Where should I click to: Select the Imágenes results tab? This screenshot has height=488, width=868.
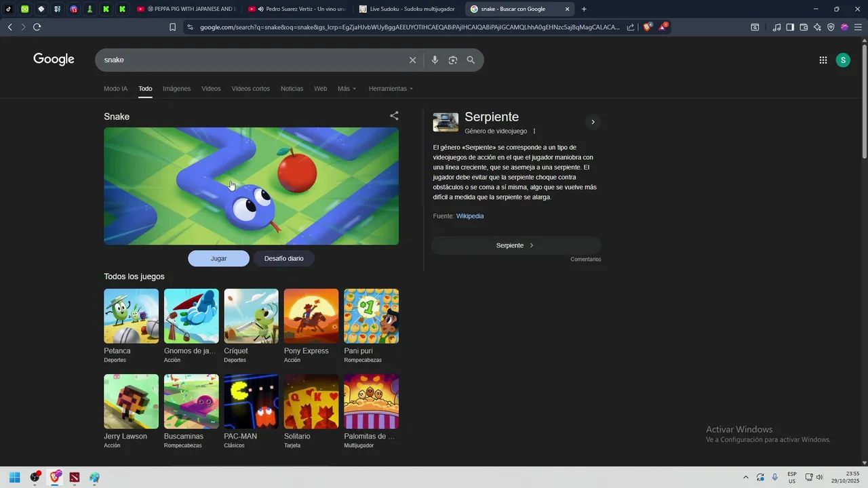(x=176, y=89)
